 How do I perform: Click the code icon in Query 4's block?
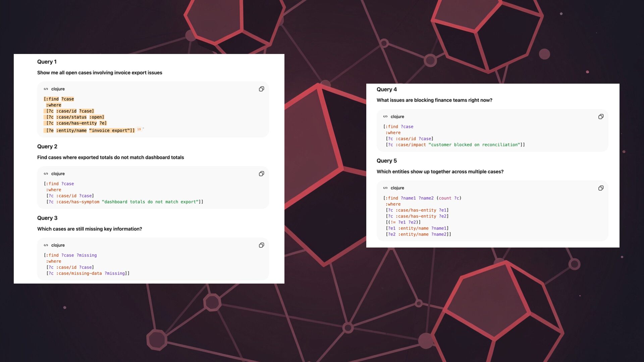coord(385,117)
